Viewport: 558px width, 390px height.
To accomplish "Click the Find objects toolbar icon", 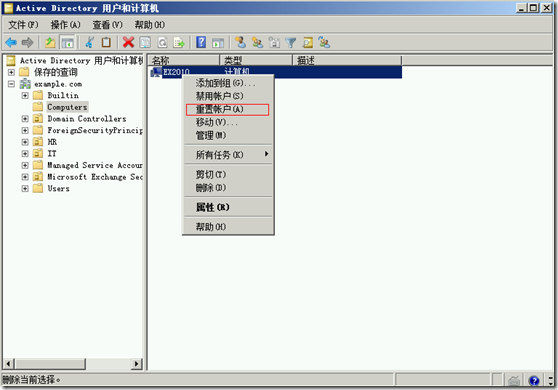I will click(308, 43).
